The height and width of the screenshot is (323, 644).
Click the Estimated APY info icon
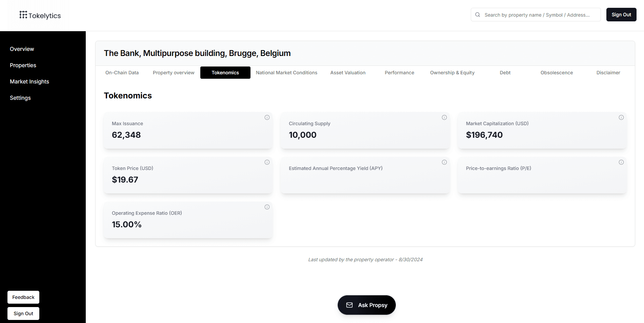pos(444,162)
